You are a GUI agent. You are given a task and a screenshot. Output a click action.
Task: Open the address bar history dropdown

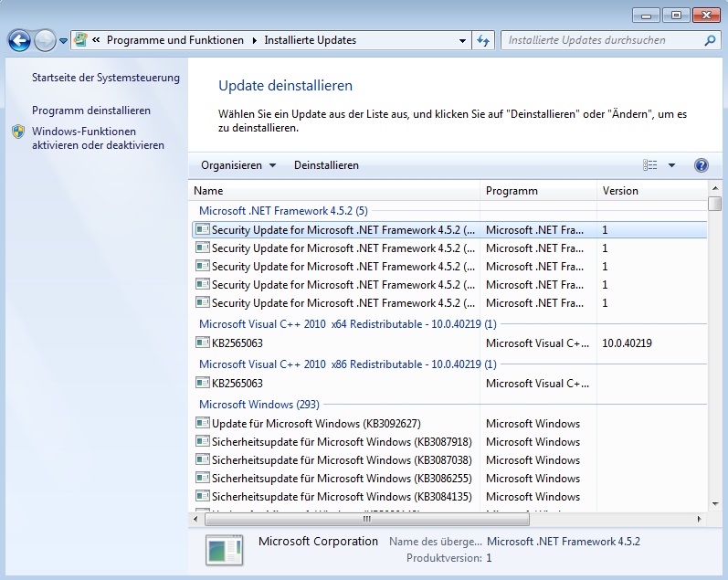coord(462,40)
